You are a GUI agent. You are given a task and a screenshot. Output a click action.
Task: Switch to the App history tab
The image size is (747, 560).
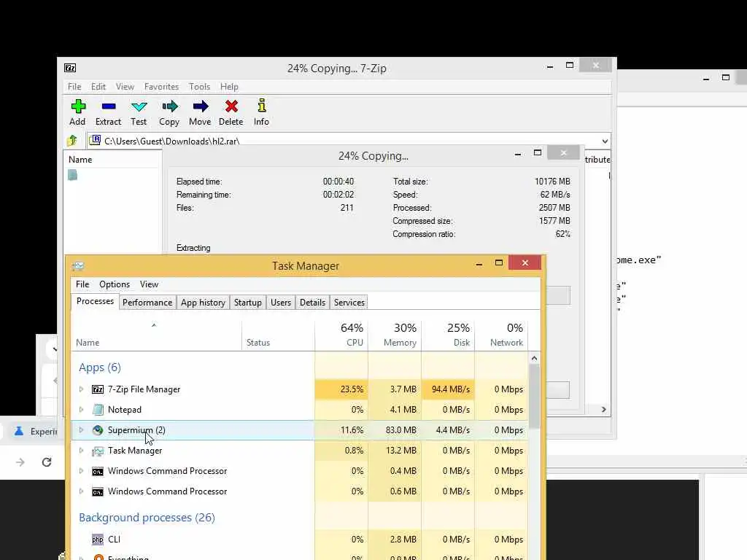point(203,303)
